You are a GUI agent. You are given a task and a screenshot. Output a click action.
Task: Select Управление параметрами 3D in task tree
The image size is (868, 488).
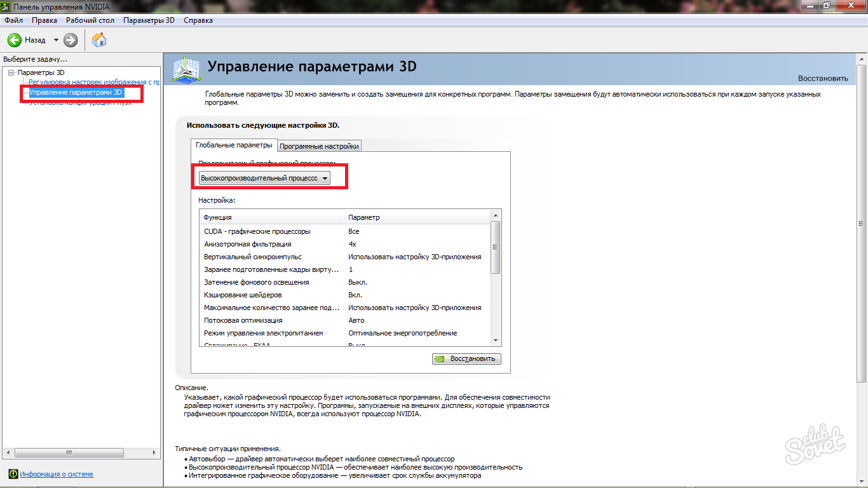[x=75, y=93]
